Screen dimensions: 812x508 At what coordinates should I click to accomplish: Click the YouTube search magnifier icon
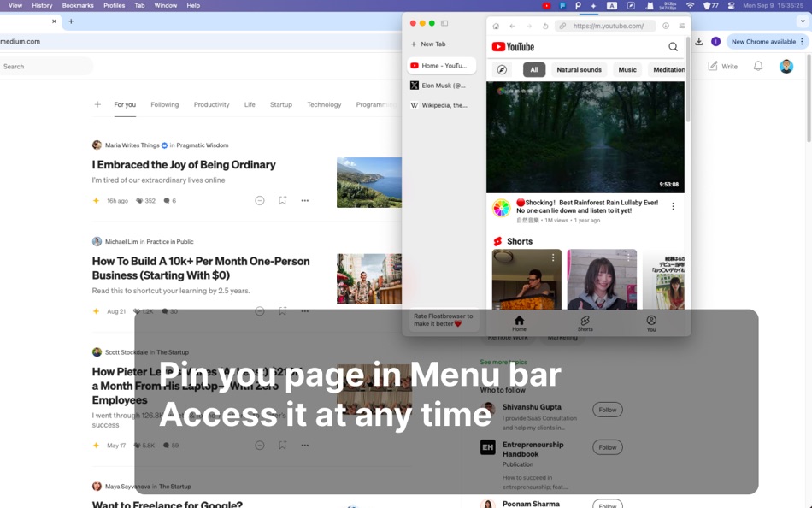pyautogui.click(x=673, y=47)
